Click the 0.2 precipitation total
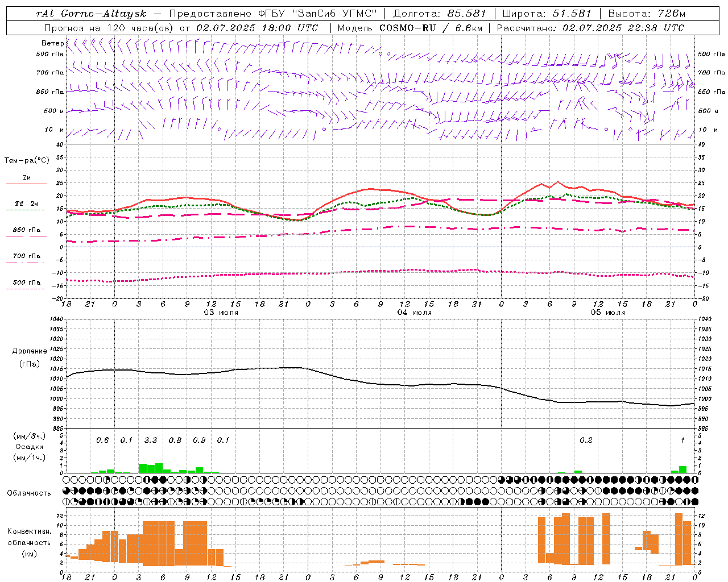Viewport: 728px width, 582px height. point(586,440)
